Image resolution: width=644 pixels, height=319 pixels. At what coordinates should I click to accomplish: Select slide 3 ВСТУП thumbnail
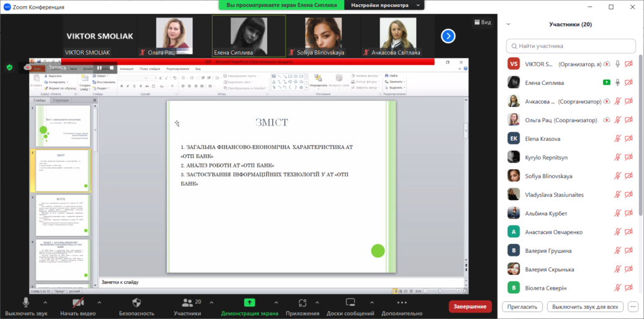tap(63, 215)
